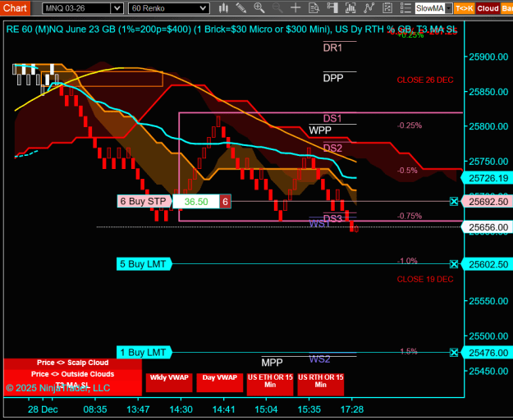
Task: Open the indicators line-graph icon
Action: click(x=369, y=8)
